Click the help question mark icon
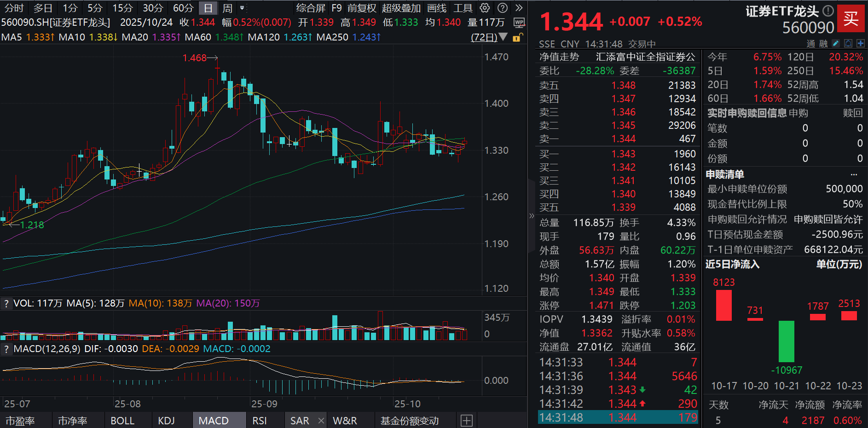Viewport: 868px width, 428px height. [503, 8]
